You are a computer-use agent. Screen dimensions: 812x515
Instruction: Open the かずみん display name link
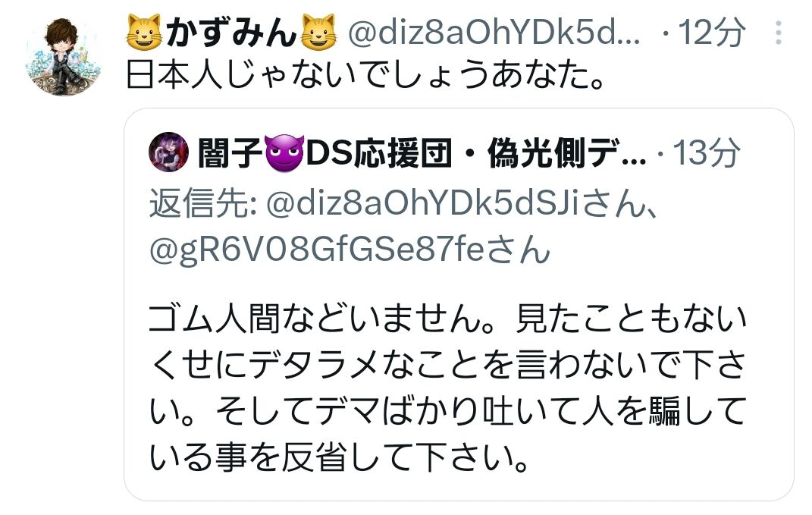pos(231,33)
